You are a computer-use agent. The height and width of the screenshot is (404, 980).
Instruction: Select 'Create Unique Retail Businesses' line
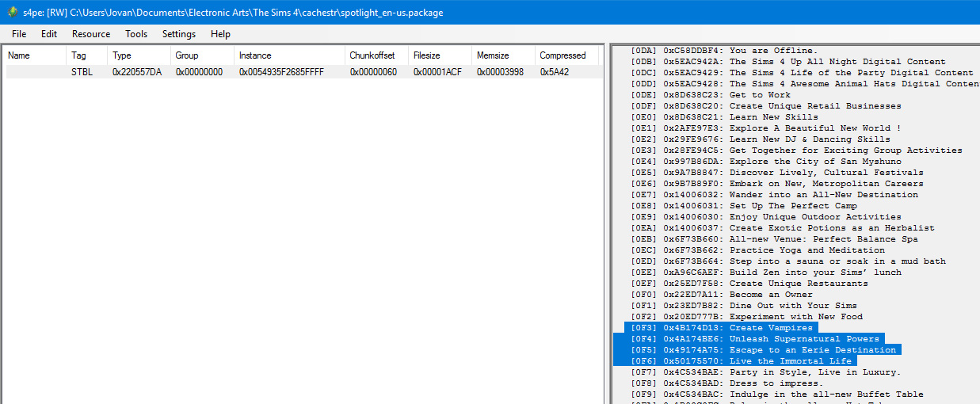[x=766, y=106]
